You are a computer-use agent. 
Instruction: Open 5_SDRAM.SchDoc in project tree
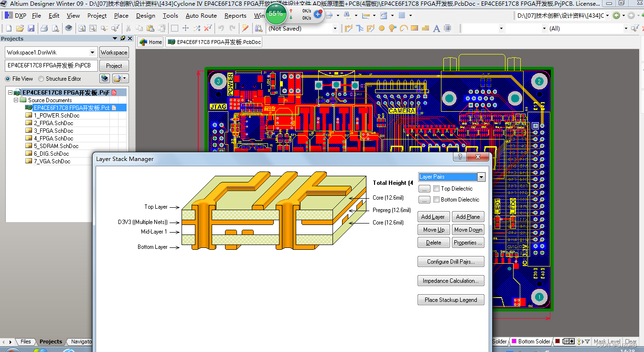click(x=56, y=146)
